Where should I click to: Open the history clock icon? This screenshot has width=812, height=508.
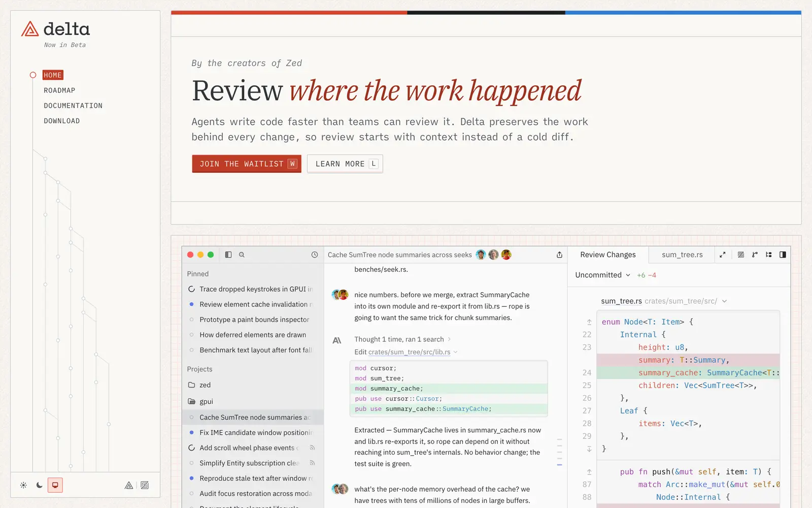click(315, 255)
